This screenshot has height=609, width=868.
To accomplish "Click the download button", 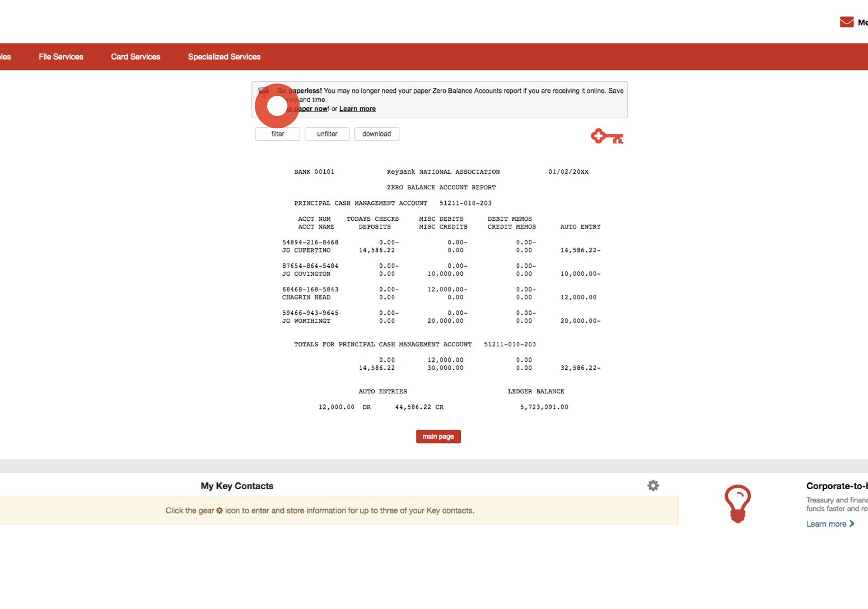I will tap(376, 134).
